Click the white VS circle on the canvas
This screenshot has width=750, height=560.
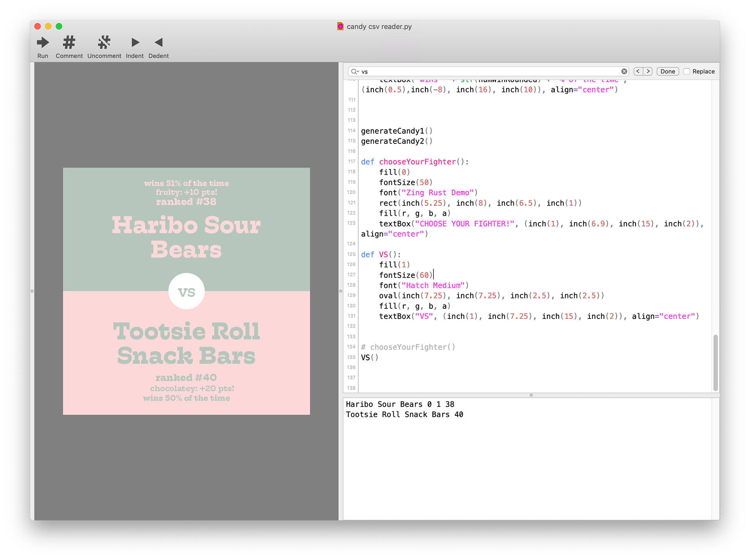click(x=186, y=291)
